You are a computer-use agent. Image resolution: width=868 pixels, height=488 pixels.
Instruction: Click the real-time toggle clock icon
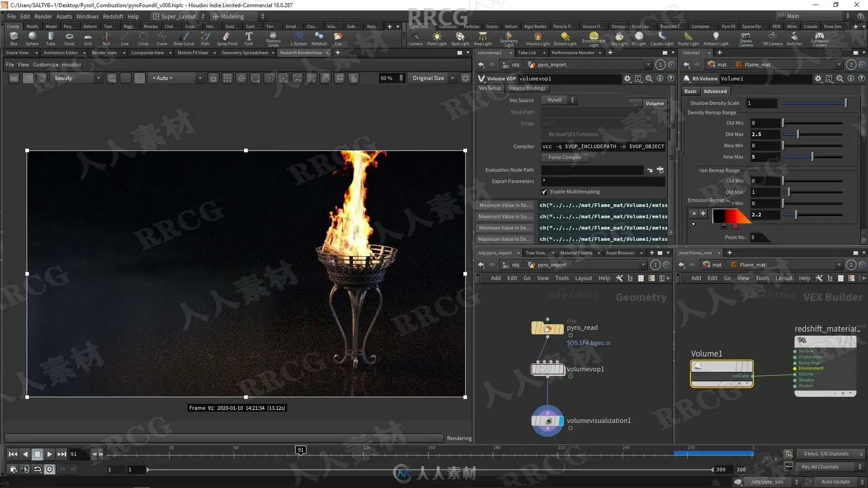tap(50, 469)
